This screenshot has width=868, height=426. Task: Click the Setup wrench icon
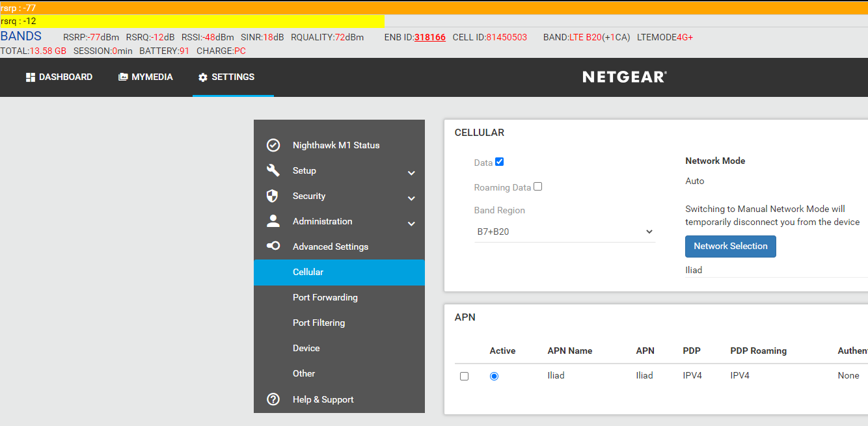click(273, 170)
